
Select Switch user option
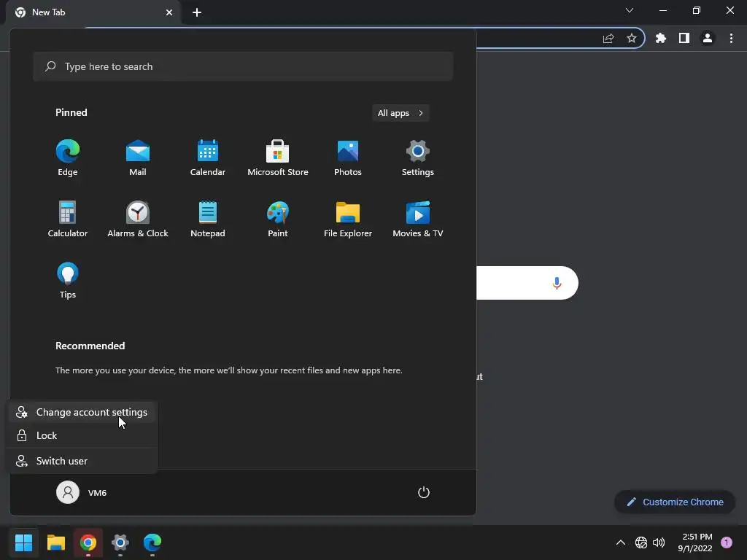tap(82, 461)
